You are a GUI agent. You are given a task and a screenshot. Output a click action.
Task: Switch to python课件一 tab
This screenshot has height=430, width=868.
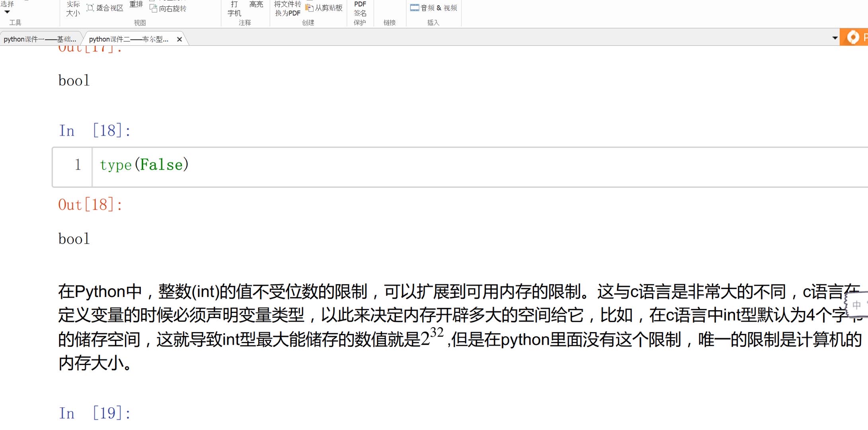pos(40,39)
